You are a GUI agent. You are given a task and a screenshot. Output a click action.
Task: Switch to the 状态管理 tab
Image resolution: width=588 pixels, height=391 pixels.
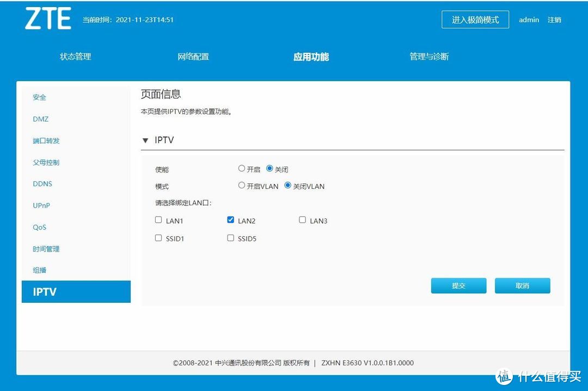tap(74, 56)
